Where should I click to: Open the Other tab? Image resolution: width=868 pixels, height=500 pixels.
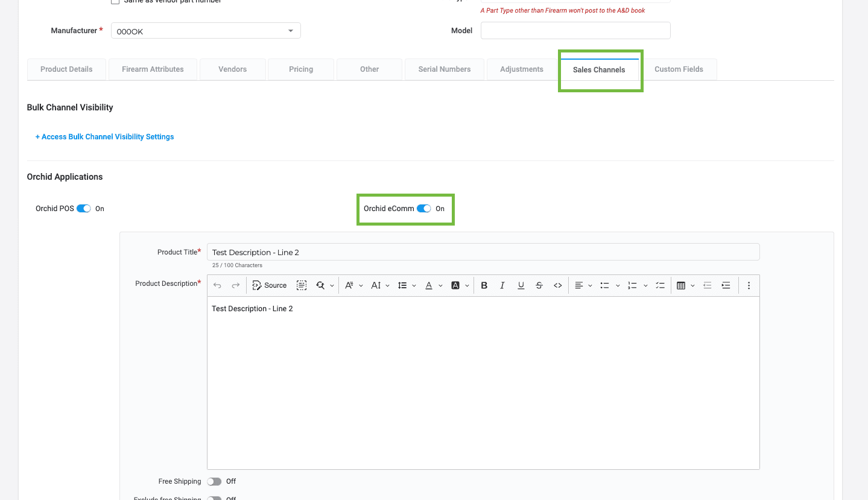coord(369,69)
